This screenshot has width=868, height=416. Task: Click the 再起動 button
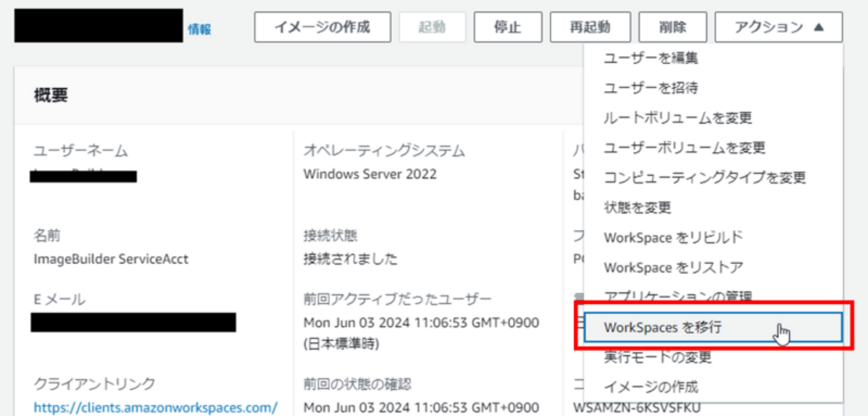(x=590, y=27)
